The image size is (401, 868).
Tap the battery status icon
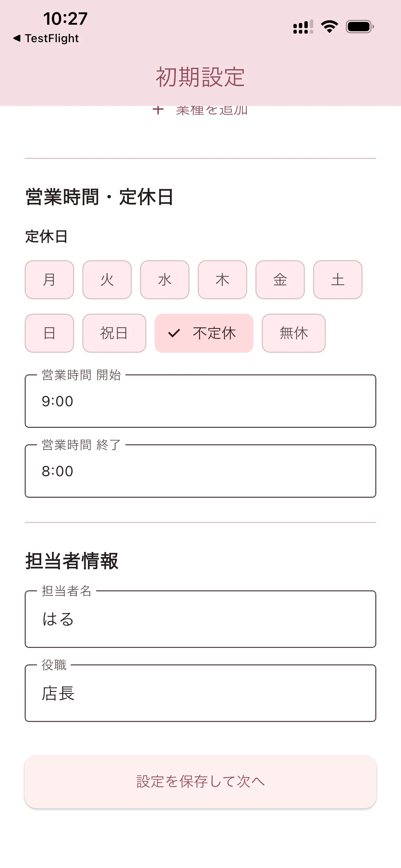360,26
